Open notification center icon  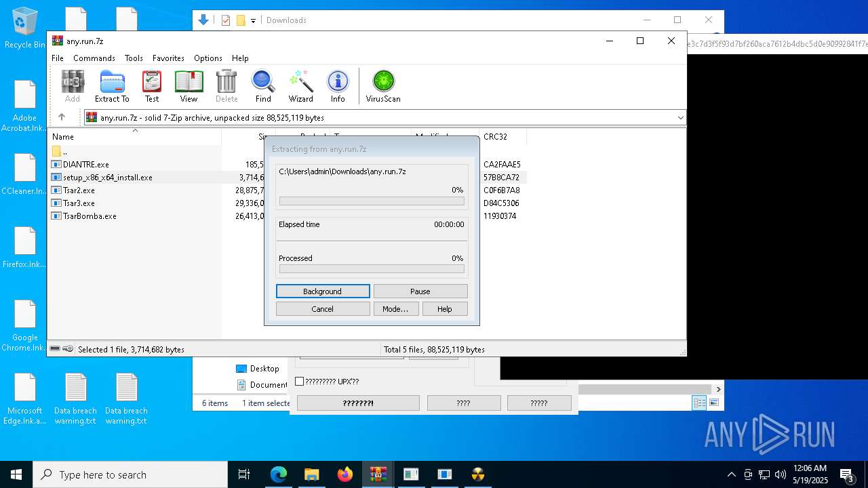coord(847,474)
